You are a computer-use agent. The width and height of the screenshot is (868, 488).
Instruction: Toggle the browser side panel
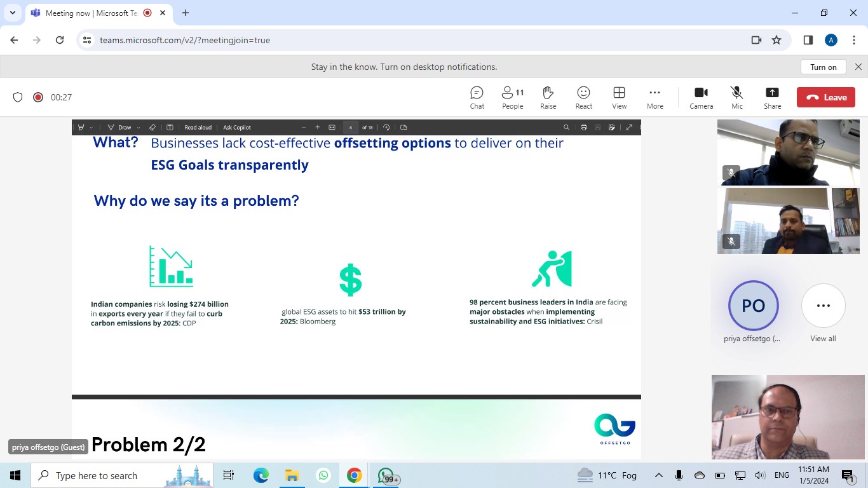808,40
